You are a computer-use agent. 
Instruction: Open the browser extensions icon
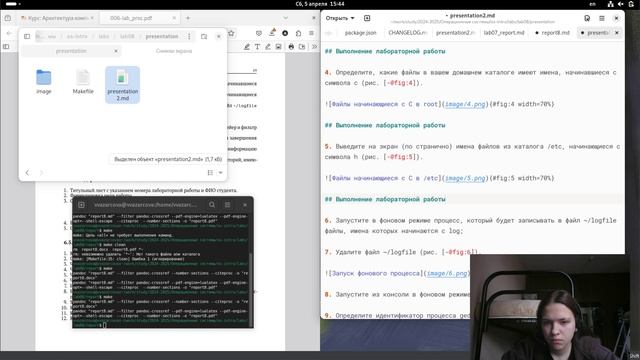click(x=298, y=33)
